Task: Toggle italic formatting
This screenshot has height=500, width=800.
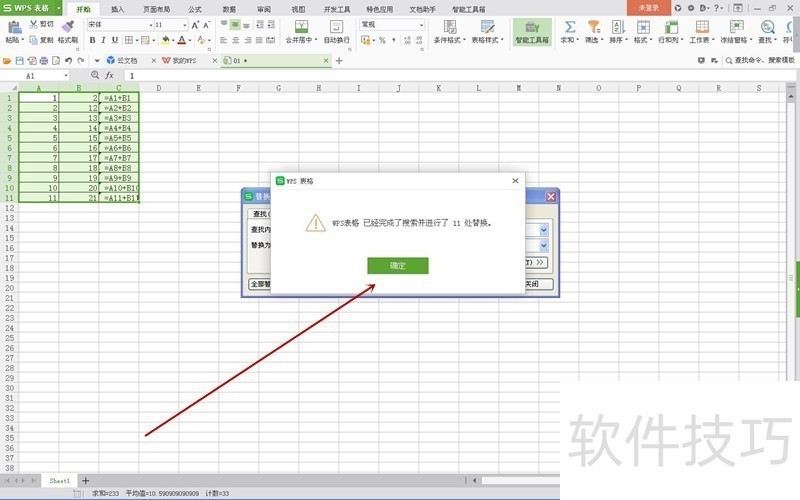Action: pyautogui.click(x=104, y=40)
